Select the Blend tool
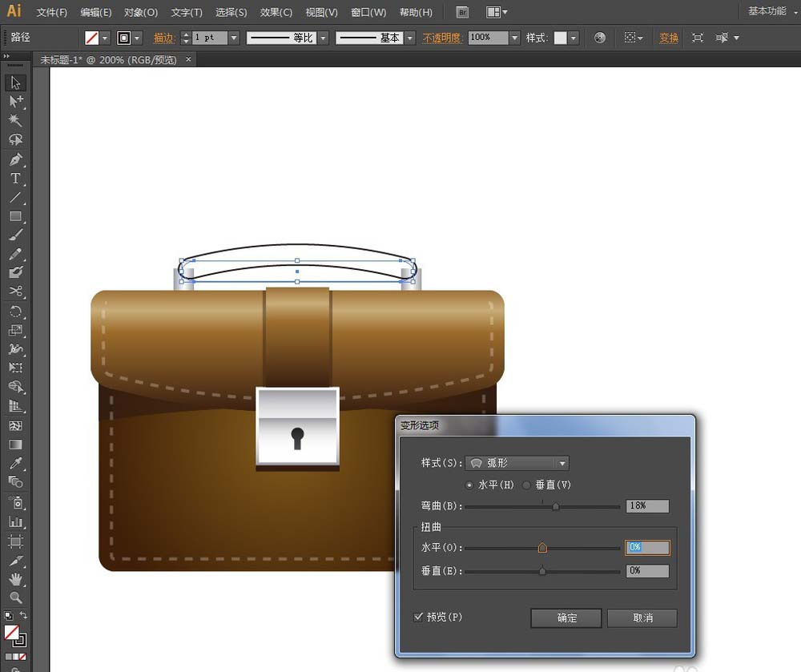The width and height of the screenshot is (801, 672). coord(15,482)
